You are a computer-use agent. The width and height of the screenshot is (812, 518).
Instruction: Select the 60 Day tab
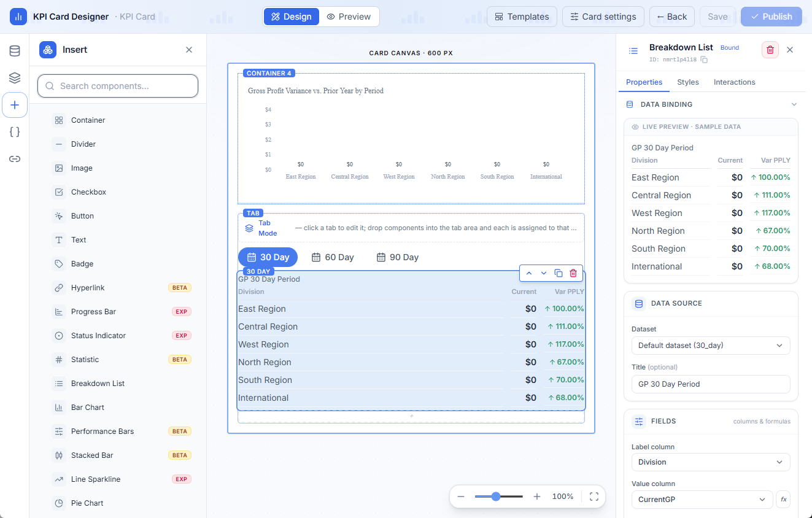333,257
